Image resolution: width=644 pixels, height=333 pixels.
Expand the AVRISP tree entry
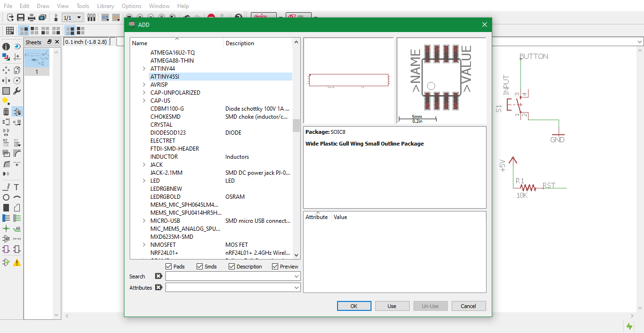pos(144,85)
